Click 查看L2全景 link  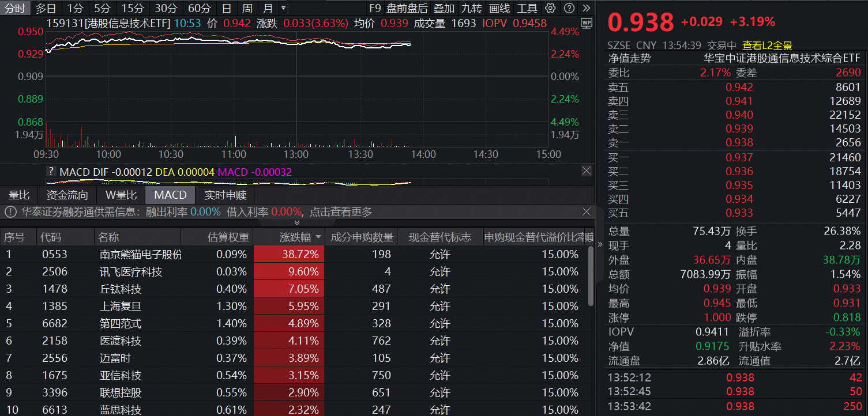click(767, 46)
